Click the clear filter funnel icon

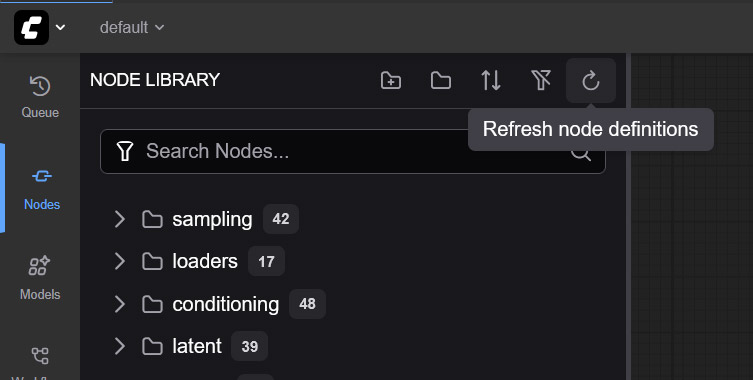tap(541, 80)
